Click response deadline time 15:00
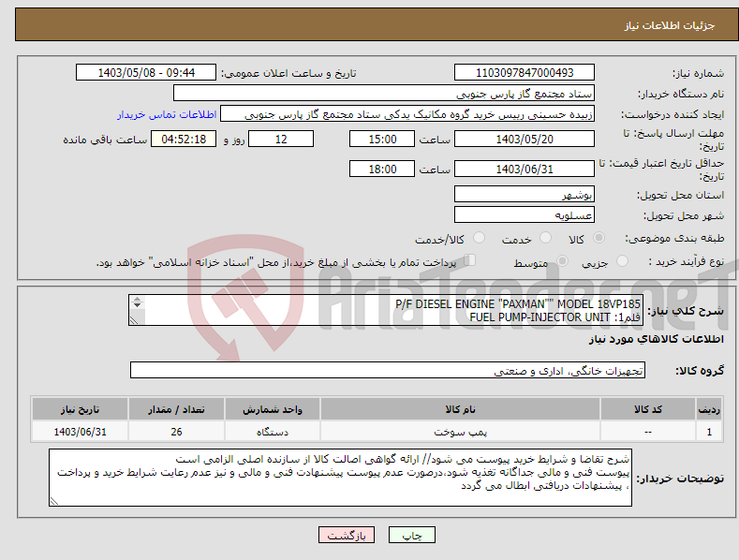739x560 pixels. pos(382,139)
